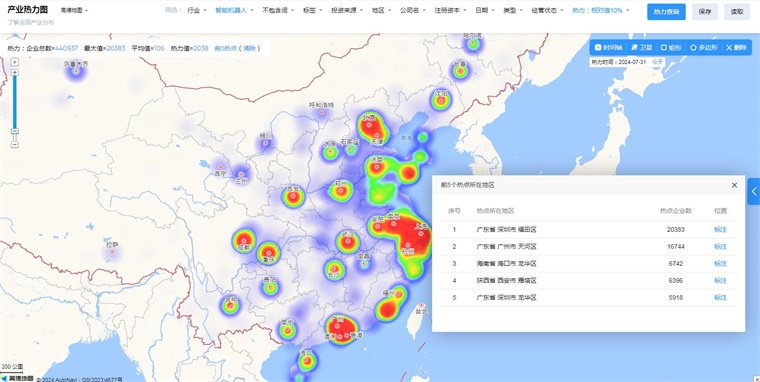
Task: Click the 前5热点 link
Action: coord(225,48)
